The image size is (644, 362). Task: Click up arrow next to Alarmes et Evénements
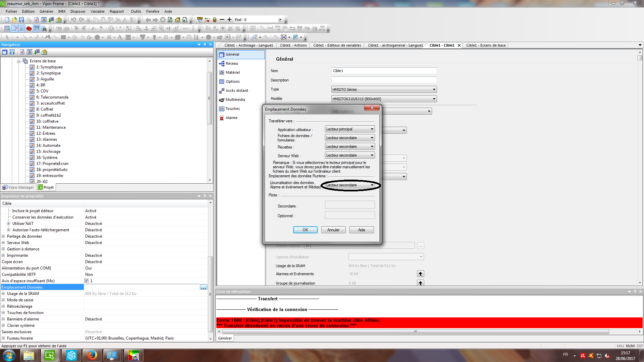[x=420, y=274]
